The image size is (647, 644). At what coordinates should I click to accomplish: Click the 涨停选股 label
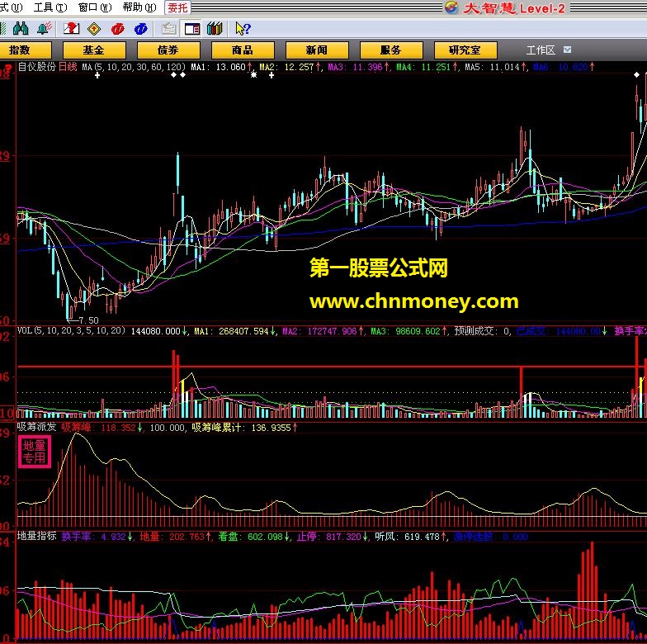pos(474,537)
